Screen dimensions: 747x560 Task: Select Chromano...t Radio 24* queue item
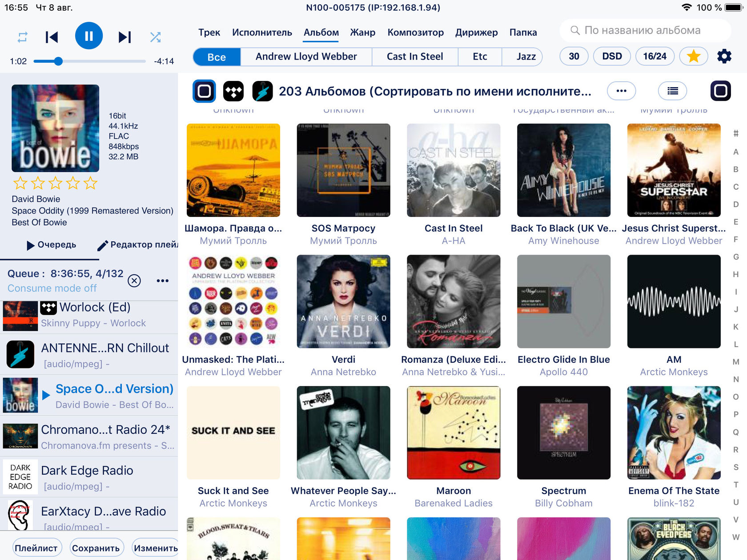pos(89,437)
